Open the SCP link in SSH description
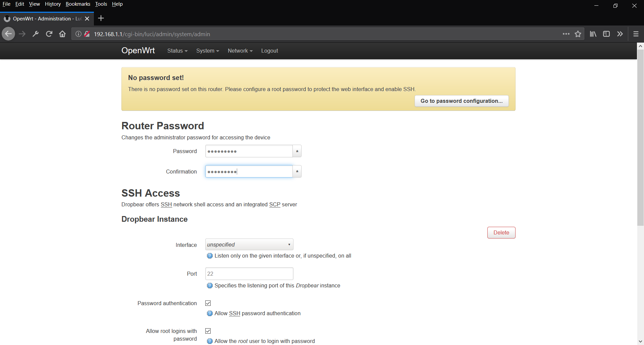The height and width of the screenshot is (345, 644). coord(274,204)
